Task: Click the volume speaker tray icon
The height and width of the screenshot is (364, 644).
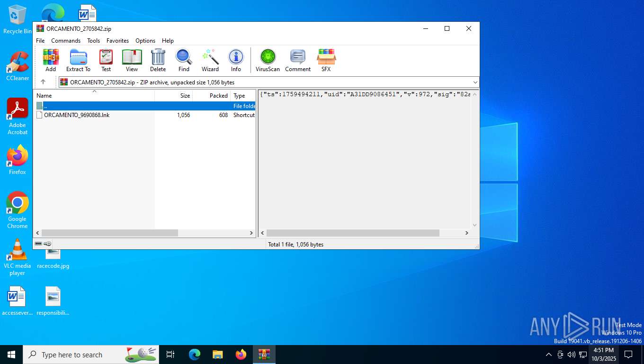Action: 572,355
